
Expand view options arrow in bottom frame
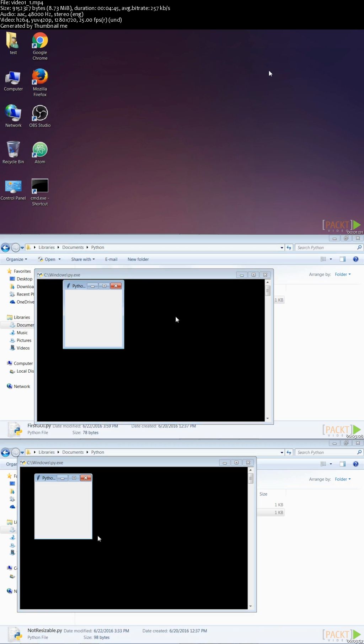tap(331, 464)
